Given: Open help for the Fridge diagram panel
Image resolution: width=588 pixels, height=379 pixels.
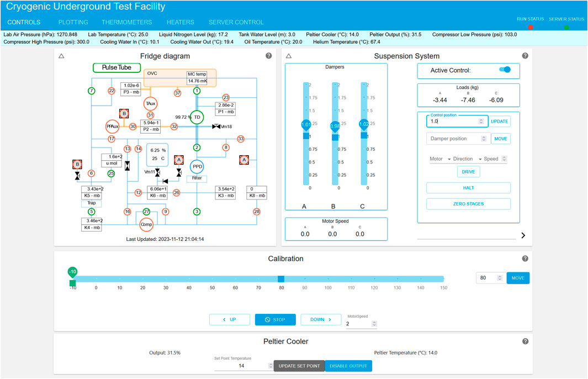Looking at the screenshot, I should pos(268,56).
